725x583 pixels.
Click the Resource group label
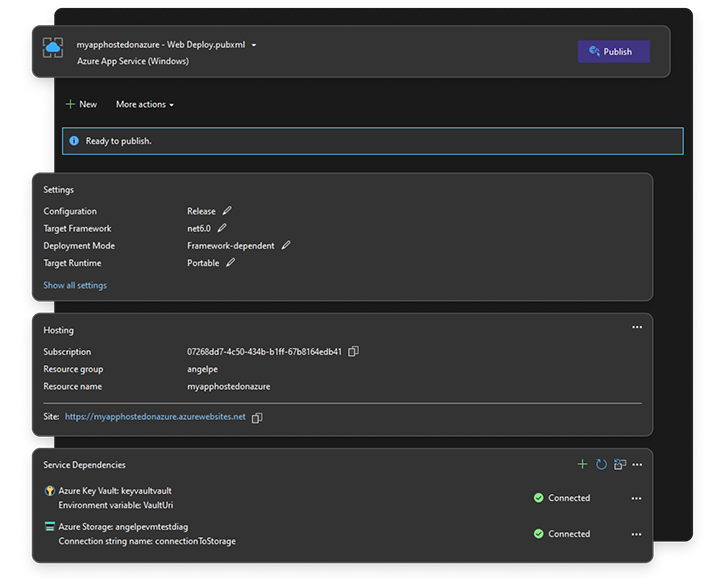click(73, 369)
